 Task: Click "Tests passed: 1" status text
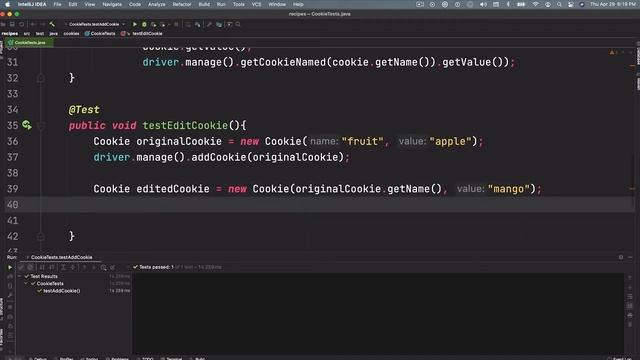point(156,267)
